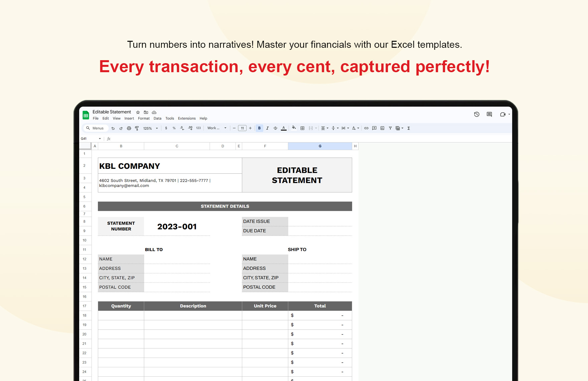This screenshot has width=588, height=381.
Task: Click the merge cells icon
Action: pyautogui.click(x=311, y=128)
